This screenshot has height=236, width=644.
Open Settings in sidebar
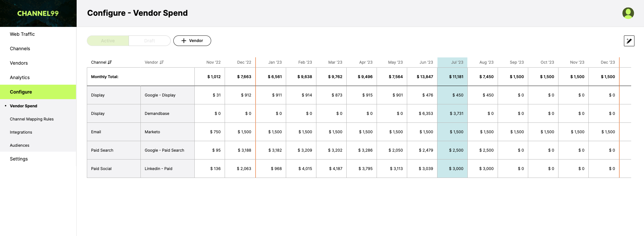point(19,159)
